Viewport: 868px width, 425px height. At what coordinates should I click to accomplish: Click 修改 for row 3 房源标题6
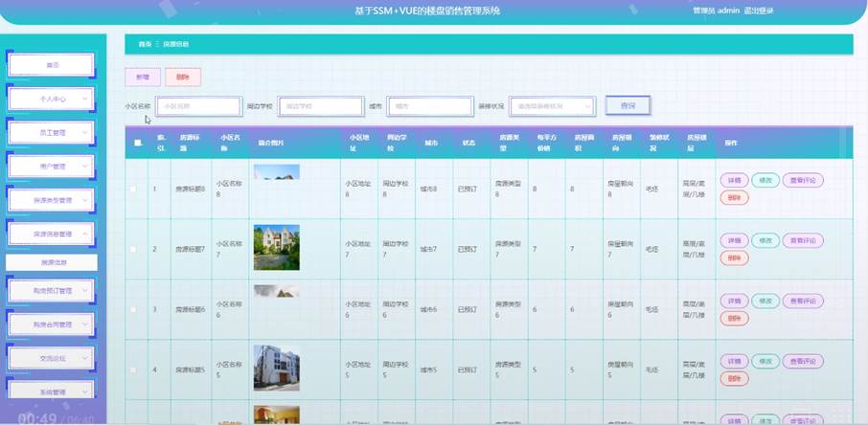[765, 301]
